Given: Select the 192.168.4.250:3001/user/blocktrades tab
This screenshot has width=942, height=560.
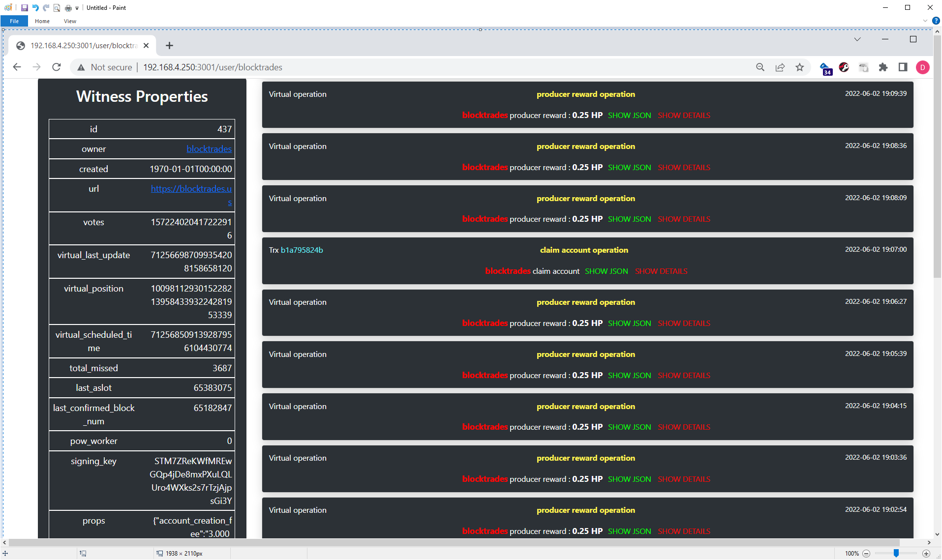Looking at the screenshot, I should 83,46.
